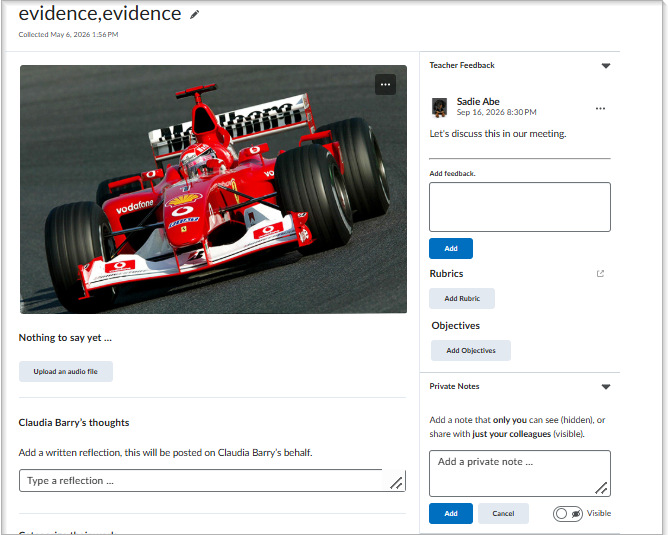Click the Teacher Feedback heading text
668x535 pixels.
click(462, 65)
